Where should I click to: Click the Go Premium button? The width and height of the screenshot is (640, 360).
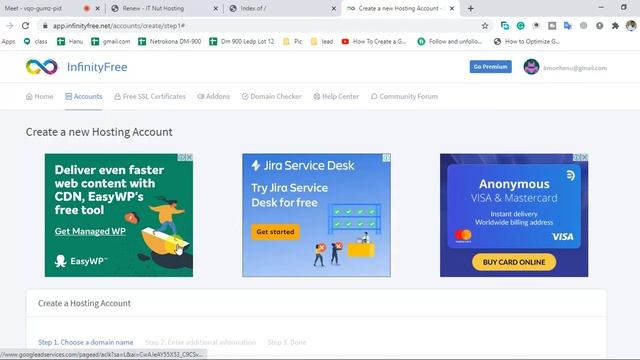coord(490,67)
